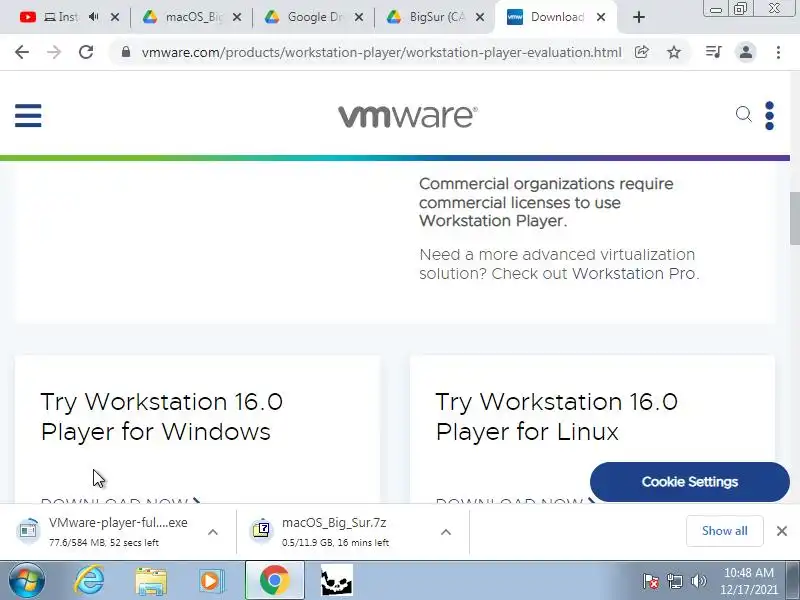Open the VMware site search
Image resolution: width=800 pixels, height=600 pixels.
(743, 114)
